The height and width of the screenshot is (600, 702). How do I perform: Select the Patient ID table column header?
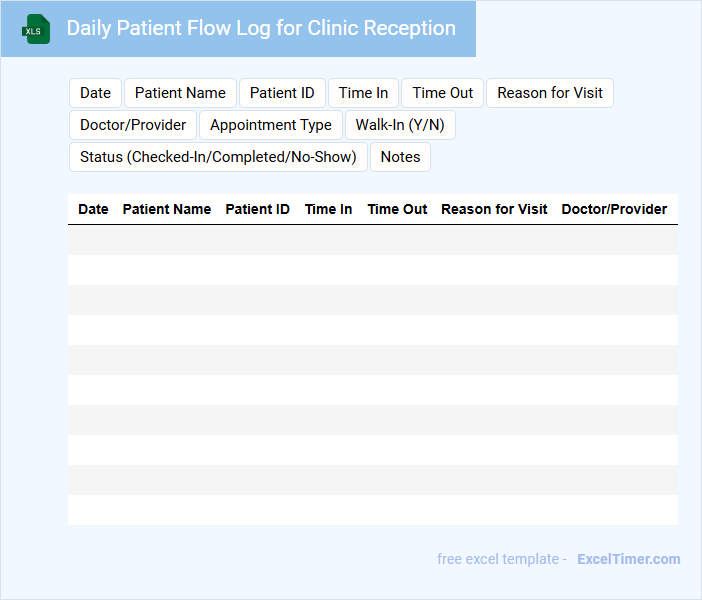[x=257, y=209]
